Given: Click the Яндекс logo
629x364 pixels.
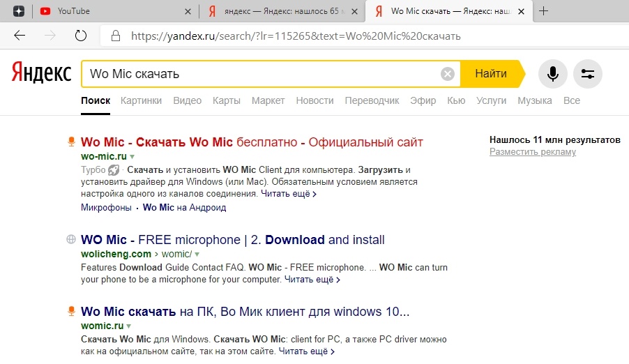Looking at the screenshot, I should 41,73.
